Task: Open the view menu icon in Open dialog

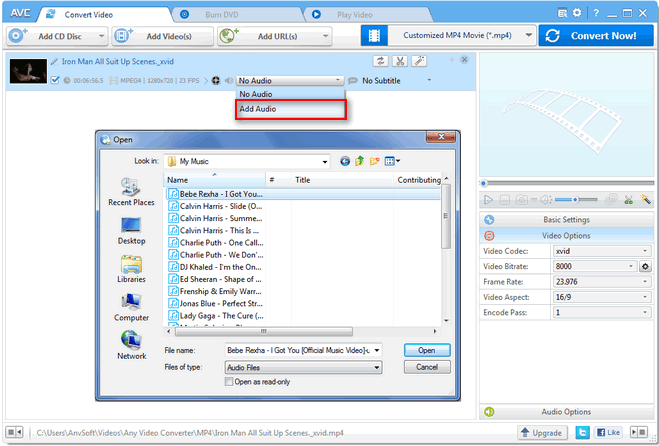Action: tap(392, 161)
